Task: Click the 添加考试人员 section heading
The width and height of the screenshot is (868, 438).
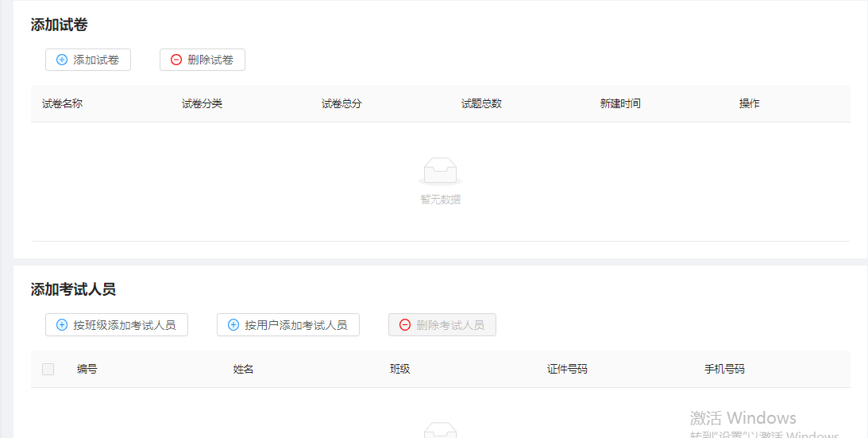Action: pos(73,289)
